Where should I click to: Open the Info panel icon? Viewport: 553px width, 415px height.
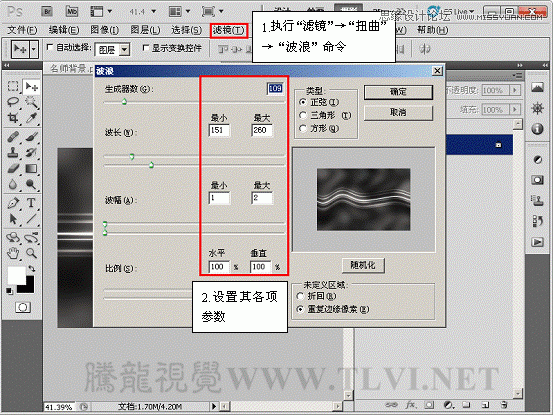tap(537, 129)
